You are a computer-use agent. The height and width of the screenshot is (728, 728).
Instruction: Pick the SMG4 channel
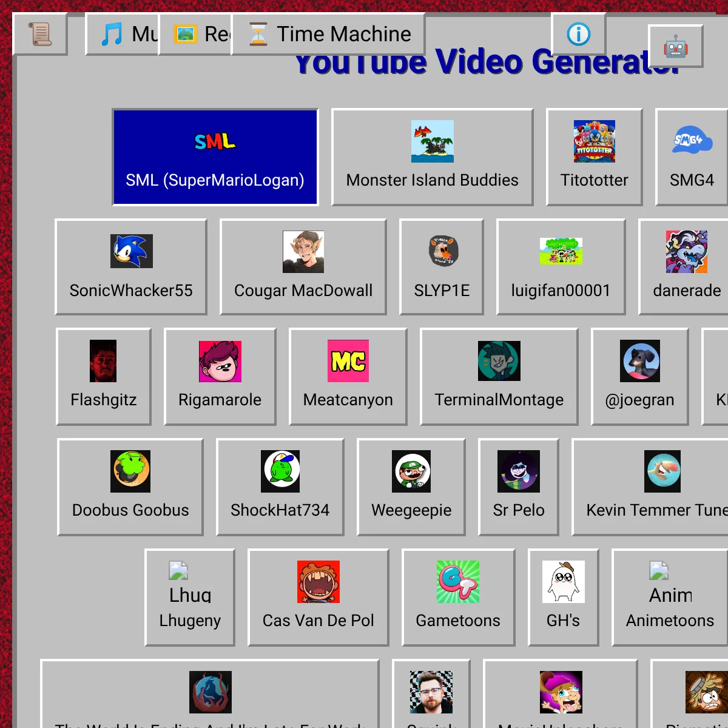click(x=692, y=157)
